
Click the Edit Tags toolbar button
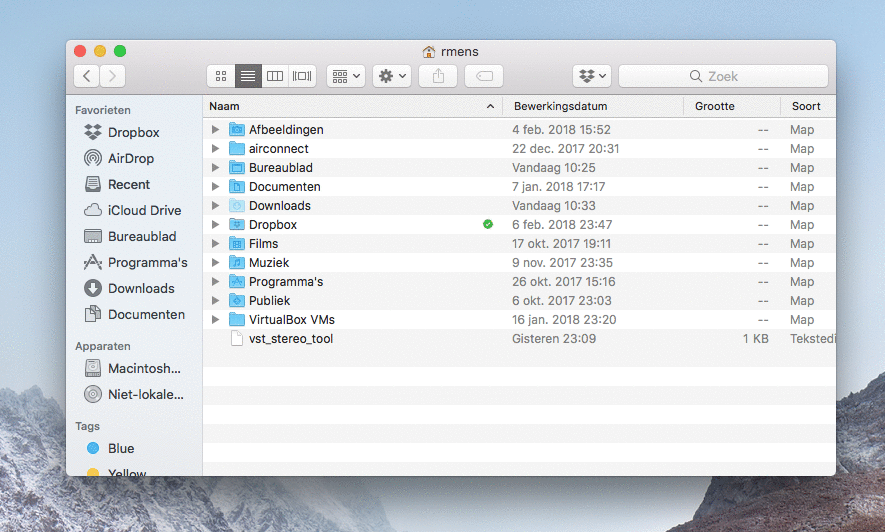[484, 76]
